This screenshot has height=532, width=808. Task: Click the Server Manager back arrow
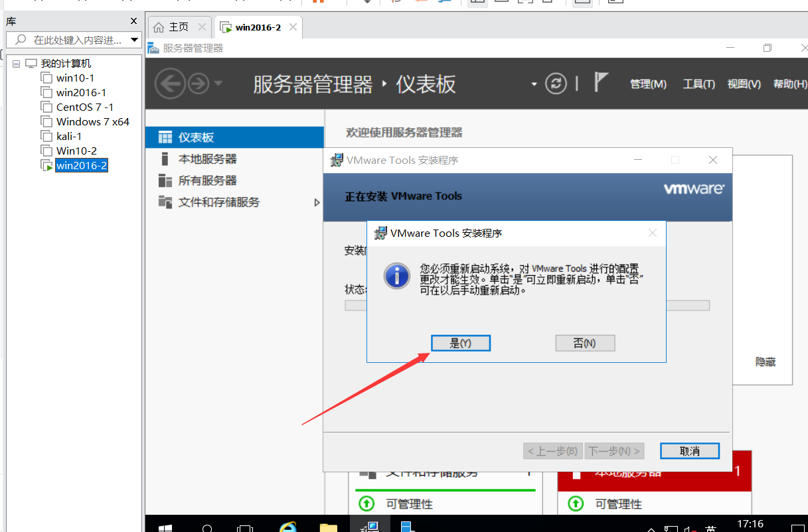click(170, 84)
